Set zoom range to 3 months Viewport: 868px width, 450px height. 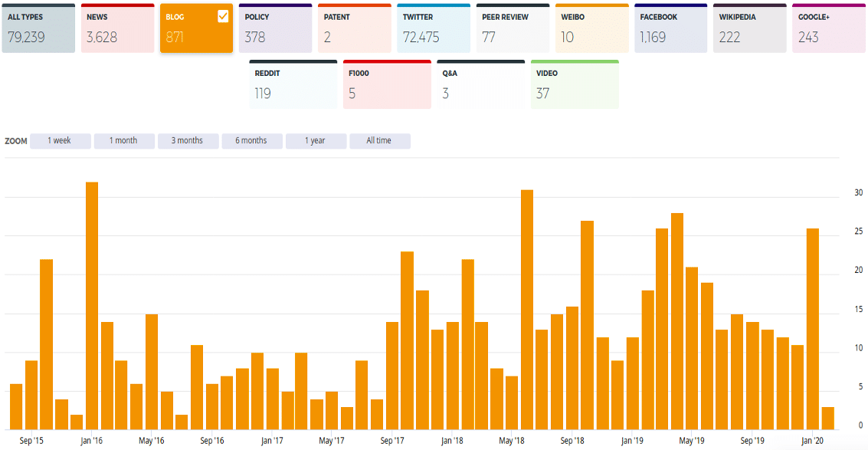[x=188, y=141]
